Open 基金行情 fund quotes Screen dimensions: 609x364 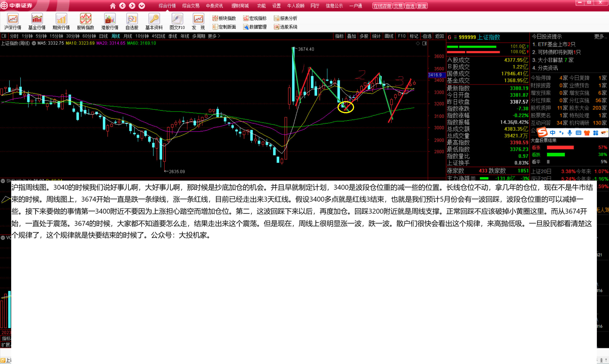[37, 22]
